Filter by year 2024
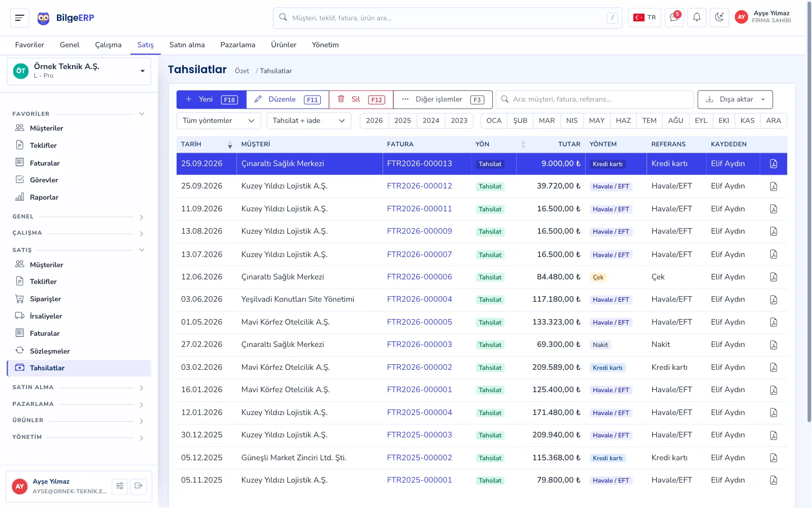The width and height of the screenshot is (812, 508). click(431, 121)
